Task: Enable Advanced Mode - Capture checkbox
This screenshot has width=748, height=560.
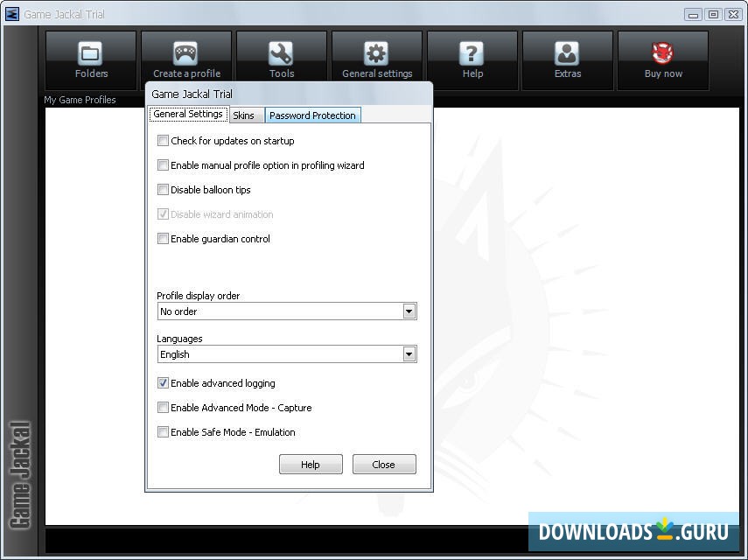Action: 163,408
